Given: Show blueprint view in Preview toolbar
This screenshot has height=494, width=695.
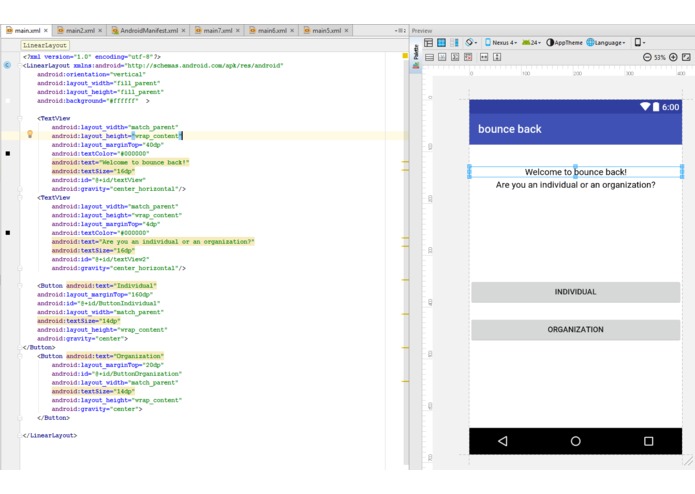Looking at the screenshot, I should coord(441,43).
